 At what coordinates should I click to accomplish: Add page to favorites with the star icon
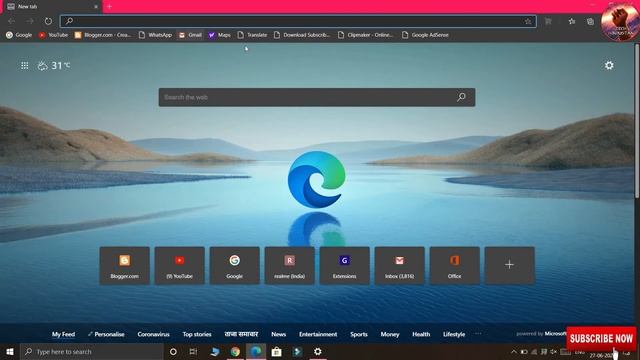click(528, 21)
